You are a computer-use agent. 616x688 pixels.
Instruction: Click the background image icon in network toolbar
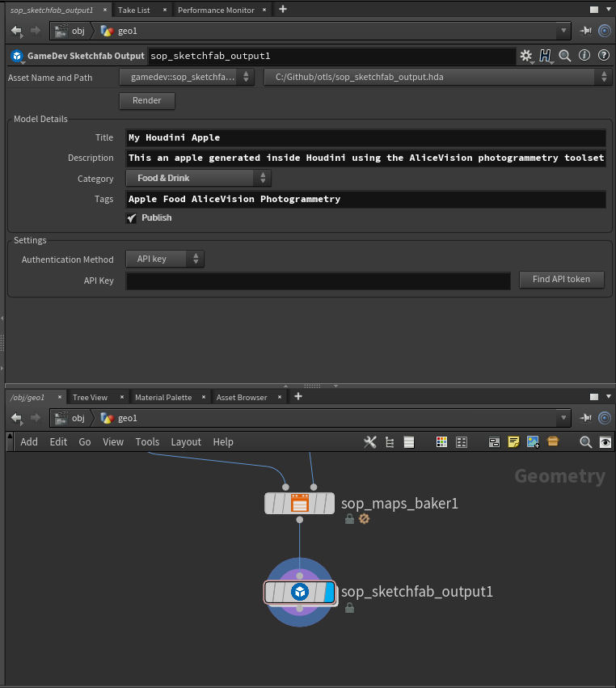pos(533,442)
